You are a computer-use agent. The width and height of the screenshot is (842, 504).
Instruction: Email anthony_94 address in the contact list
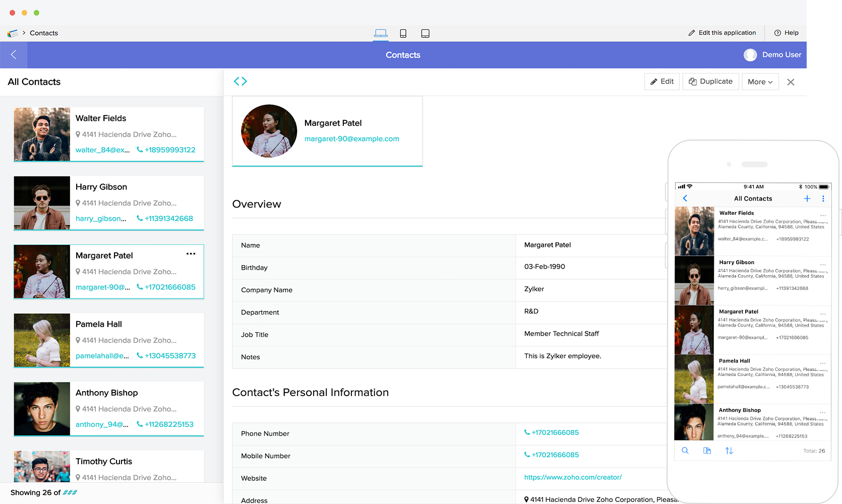click(102, 424)
